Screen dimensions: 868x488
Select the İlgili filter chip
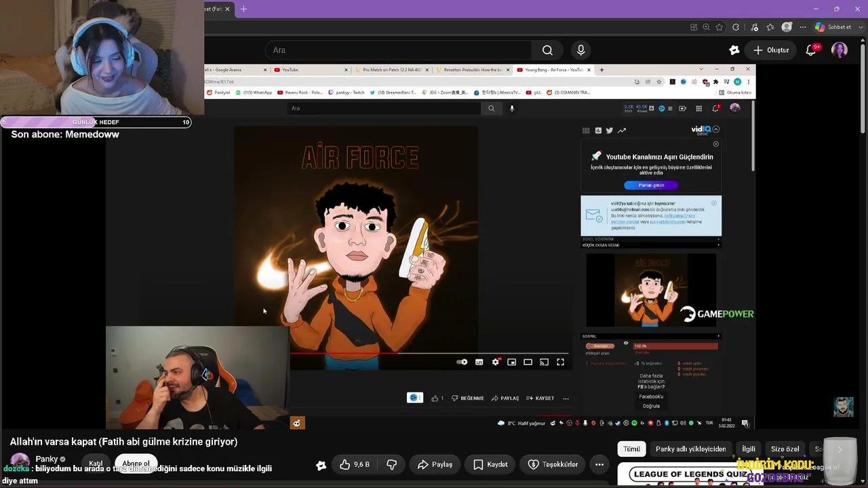point(749,449)
